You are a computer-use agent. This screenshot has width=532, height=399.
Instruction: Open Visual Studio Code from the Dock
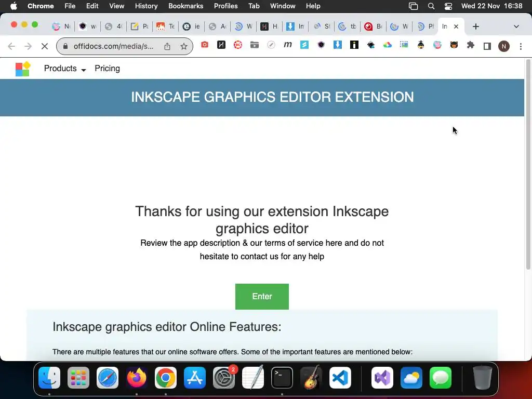[x=340, y=378]
